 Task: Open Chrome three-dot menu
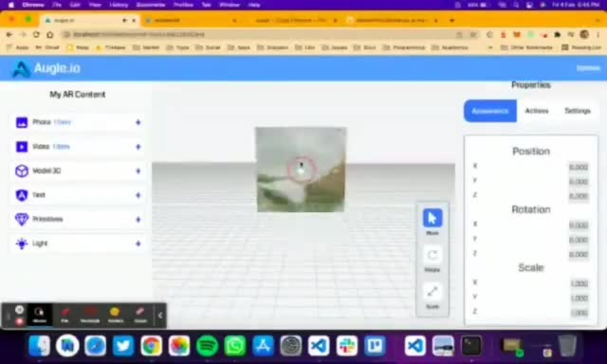[598, 35]
